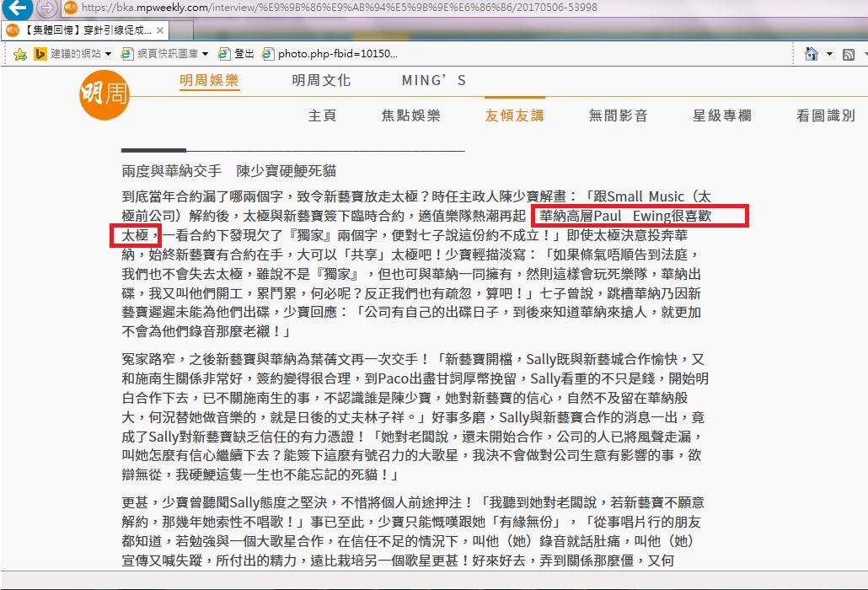
Task: Open the 建議的網站 favorites link
Action: 76,54
